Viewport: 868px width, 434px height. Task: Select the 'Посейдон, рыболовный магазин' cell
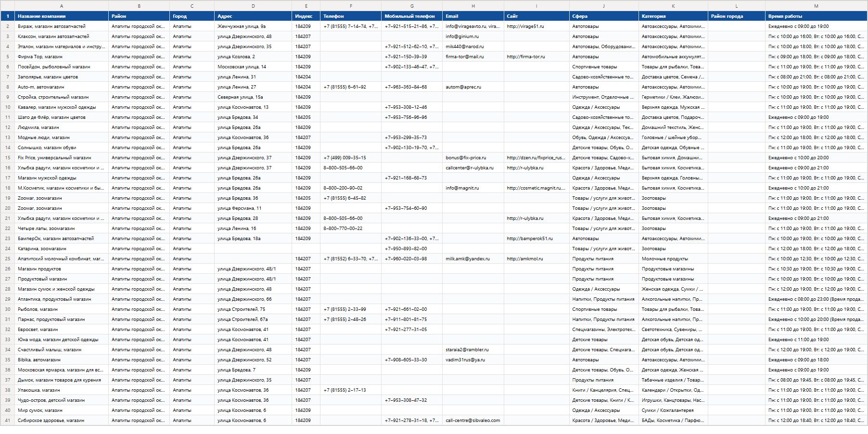(x=62, y=67)
